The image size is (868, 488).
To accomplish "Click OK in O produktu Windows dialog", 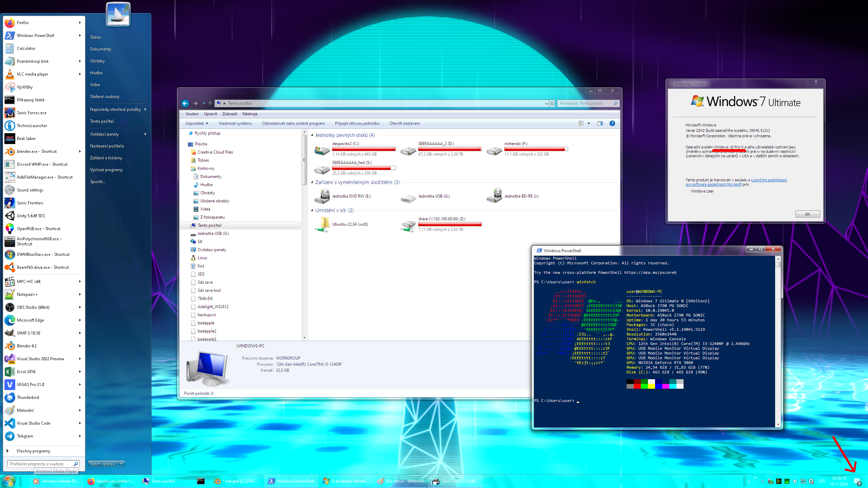I will [807, 214].
